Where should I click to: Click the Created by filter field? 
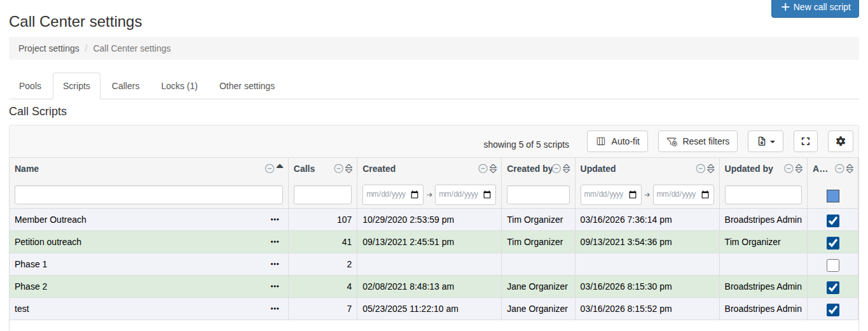click(x=538, y=195)
